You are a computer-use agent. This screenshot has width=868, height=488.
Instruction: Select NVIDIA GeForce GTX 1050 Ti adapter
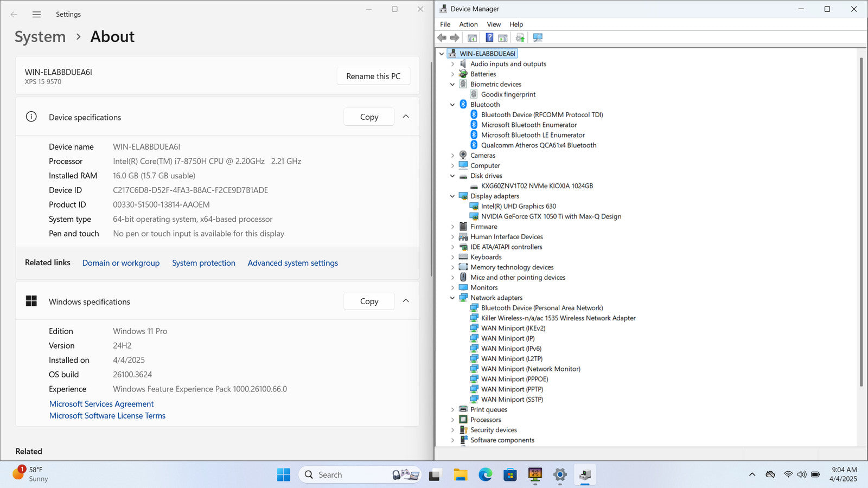[551, 216]
